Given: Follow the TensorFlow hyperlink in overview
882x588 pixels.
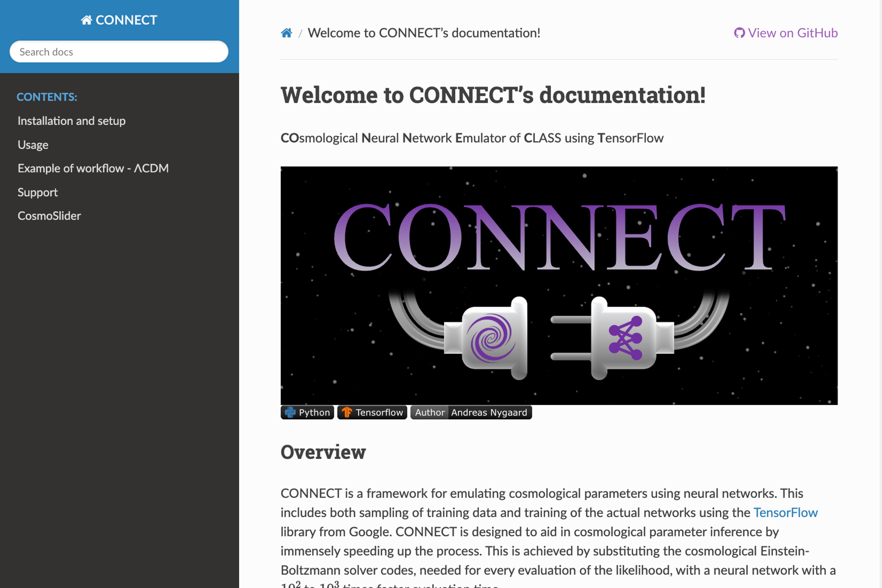Looking at the screenshot, I should tap(785, 513).
